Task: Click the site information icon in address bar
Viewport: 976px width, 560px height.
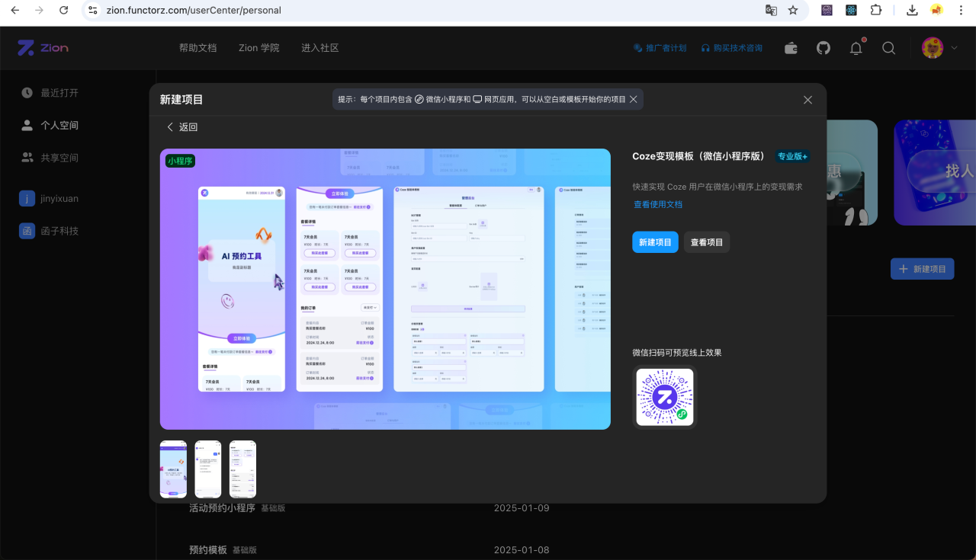Action: (93, 11)
